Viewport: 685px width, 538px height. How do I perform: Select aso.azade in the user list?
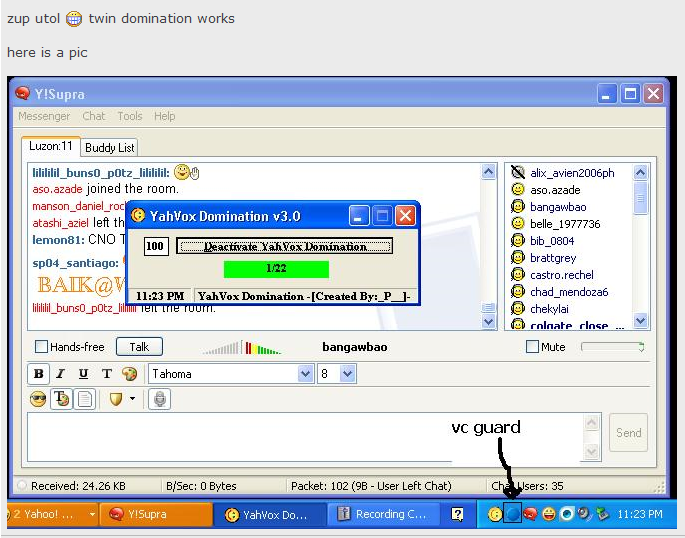(555, 190)
